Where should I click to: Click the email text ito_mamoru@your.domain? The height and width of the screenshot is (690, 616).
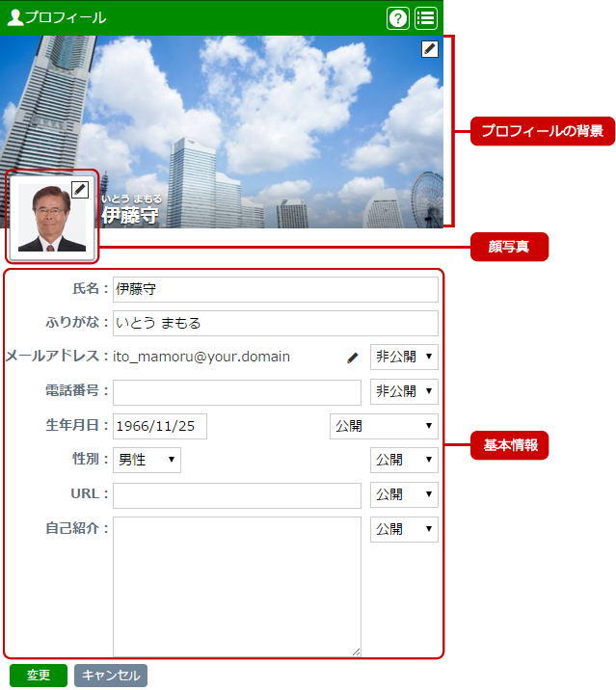tap(201, 357)
